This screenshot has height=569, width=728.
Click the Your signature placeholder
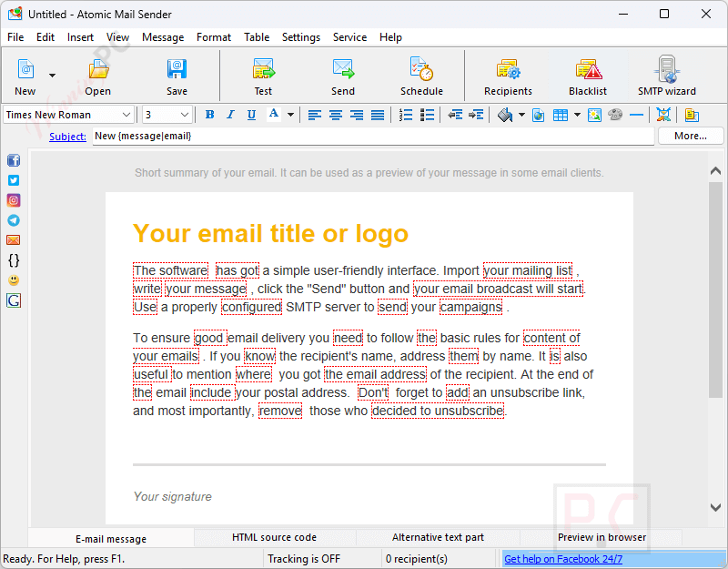tap(172, 496)
